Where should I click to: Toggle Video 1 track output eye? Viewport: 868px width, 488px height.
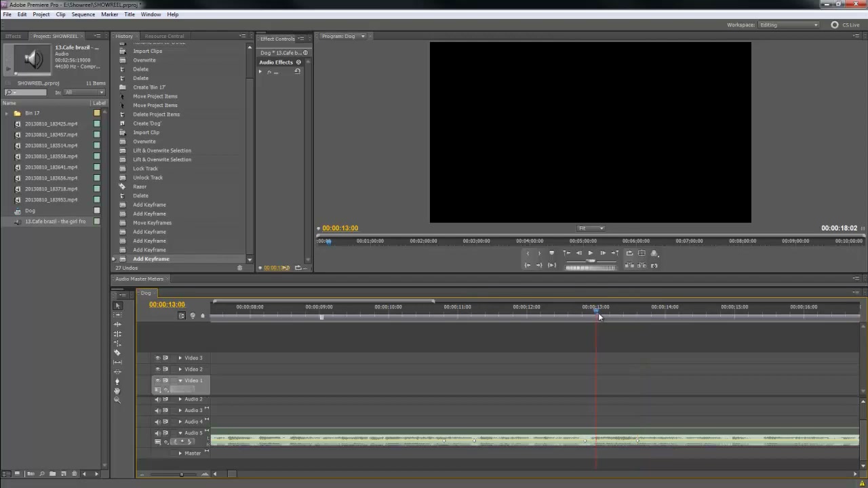157,380
